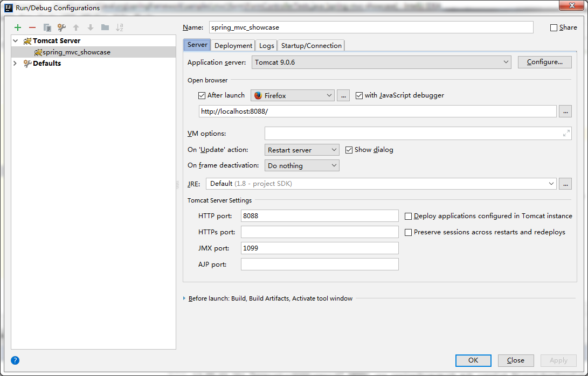Click the Tomcat icon beside spring_mvc_showcase
588x376 pixels.
[38, 52]
